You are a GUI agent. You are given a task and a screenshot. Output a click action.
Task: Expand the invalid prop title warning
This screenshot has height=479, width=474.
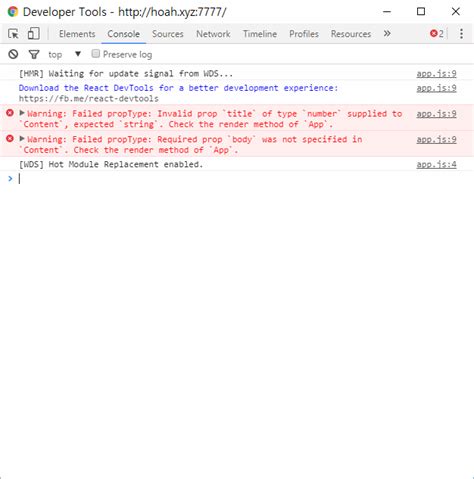point(22,113)
